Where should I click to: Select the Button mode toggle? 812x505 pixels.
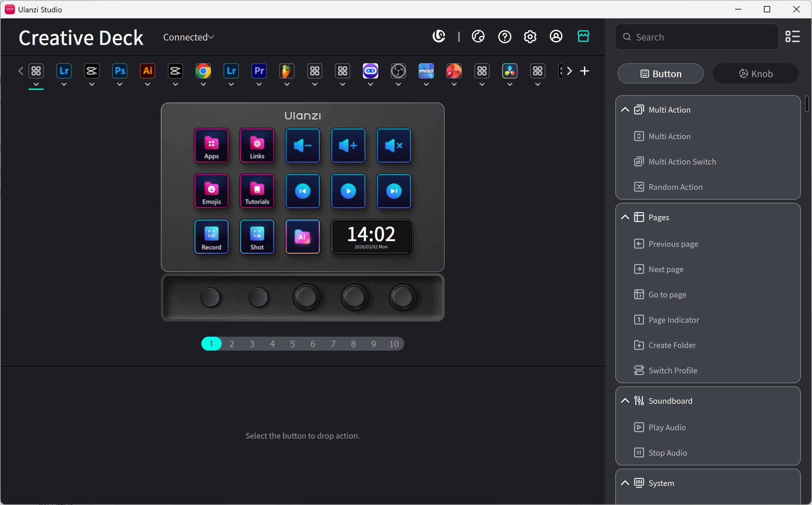tap(660, 73)
